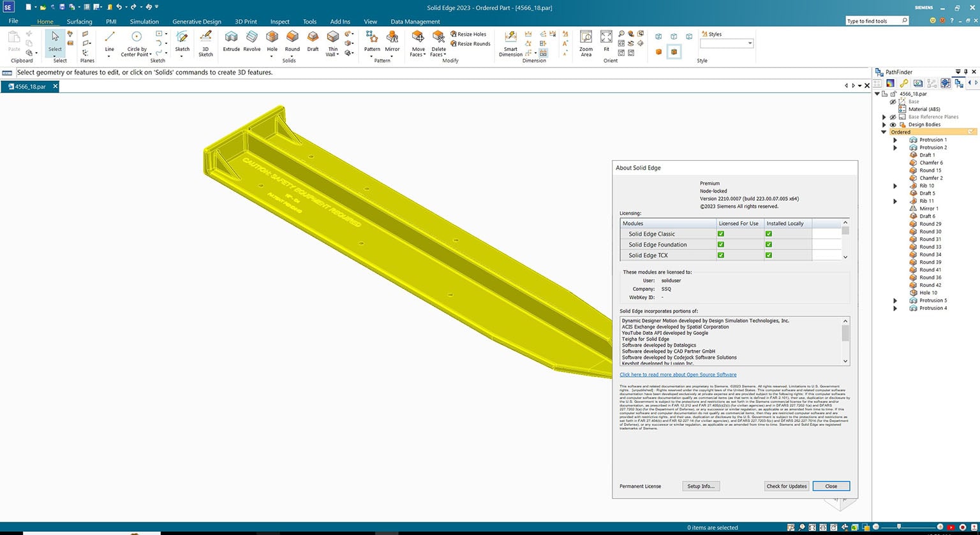Close the About Solid Edge dialog

coord(831,486)
